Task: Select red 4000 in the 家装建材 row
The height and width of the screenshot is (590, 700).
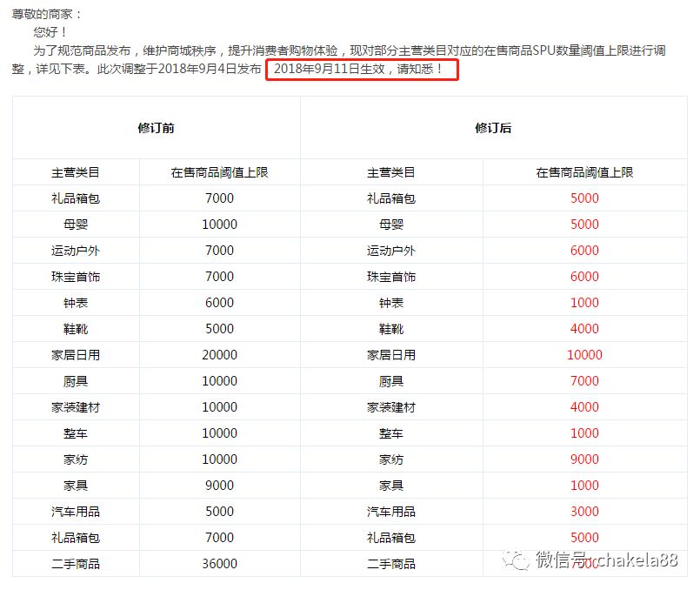Action: (584, 407)
